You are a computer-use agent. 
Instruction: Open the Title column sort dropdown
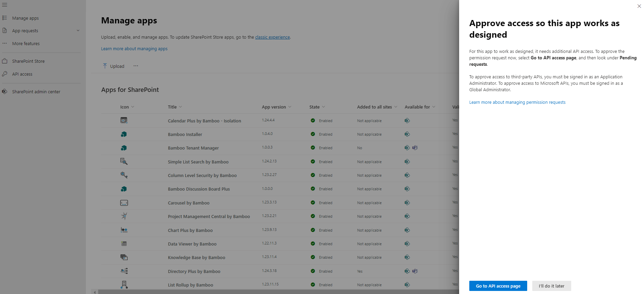click(180, 107)
